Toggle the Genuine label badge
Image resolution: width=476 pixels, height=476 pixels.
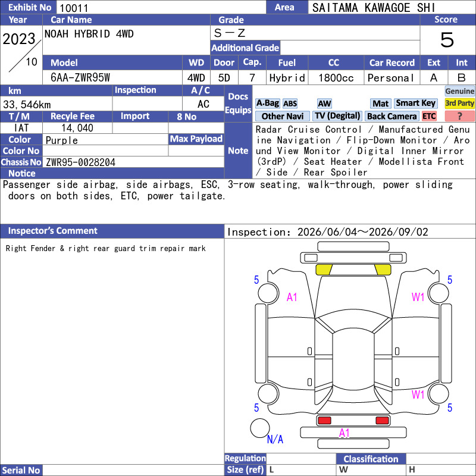(x=459, y=91)
